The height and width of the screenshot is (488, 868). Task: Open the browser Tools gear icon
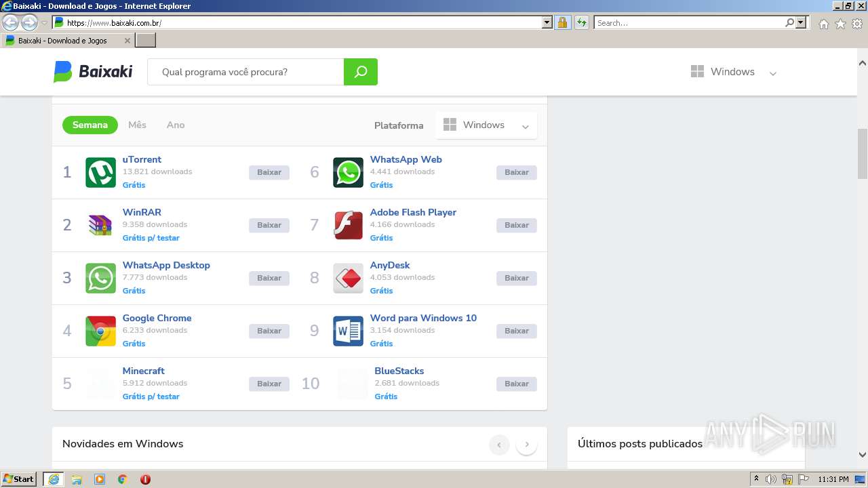(857, 24)
